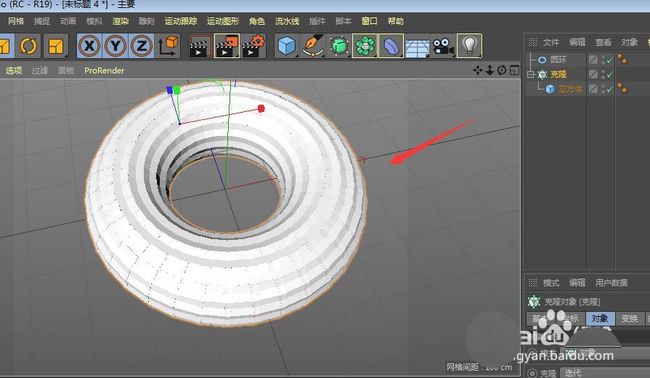Screen dimensions: 650x378
Task: Toggle the green check on 圆环 object
Action: coord(610,60)
